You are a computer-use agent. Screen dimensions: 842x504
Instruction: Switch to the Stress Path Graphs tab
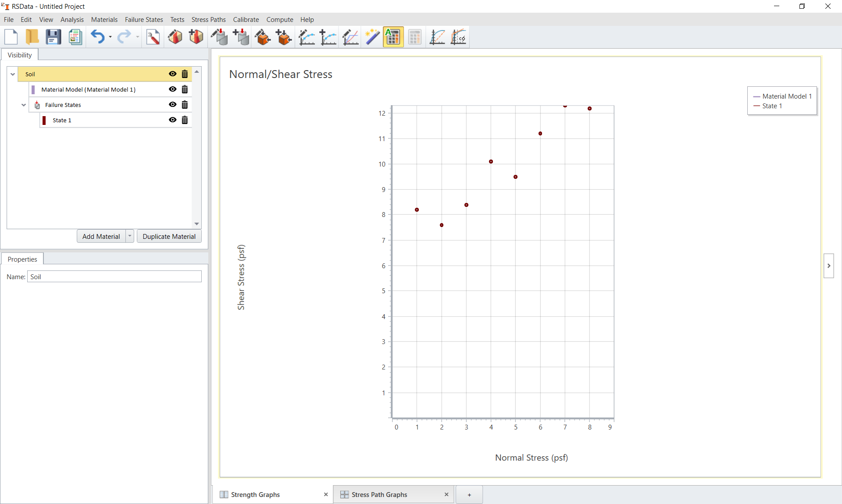tap(380, 494)
